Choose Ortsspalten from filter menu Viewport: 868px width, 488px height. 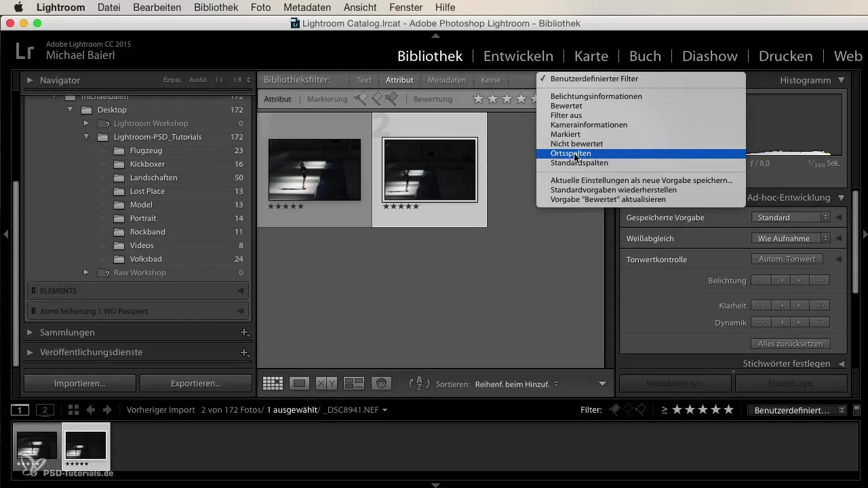point(641,153)
